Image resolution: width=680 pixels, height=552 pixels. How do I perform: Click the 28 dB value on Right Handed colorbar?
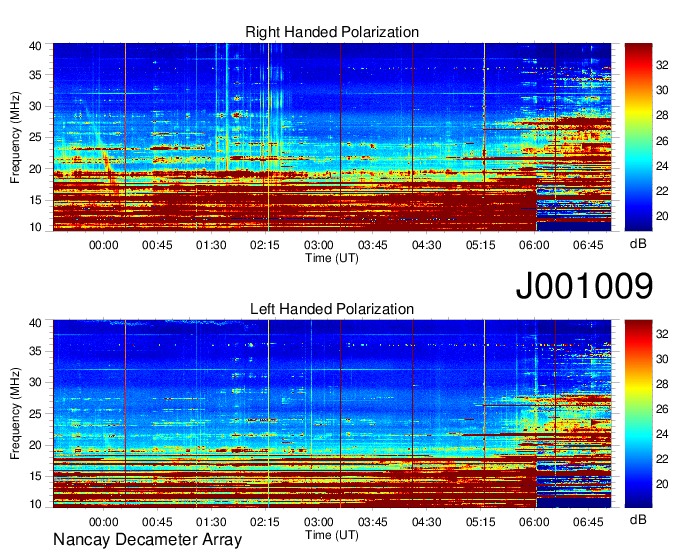coord(662,115)
